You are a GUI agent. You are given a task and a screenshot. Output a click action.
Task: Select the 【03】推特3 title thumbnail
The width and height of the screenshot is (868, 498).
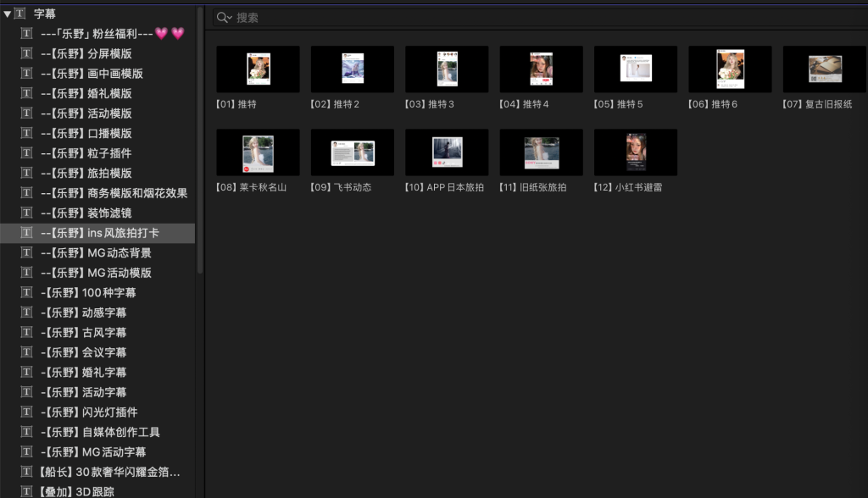click(447, 69)
